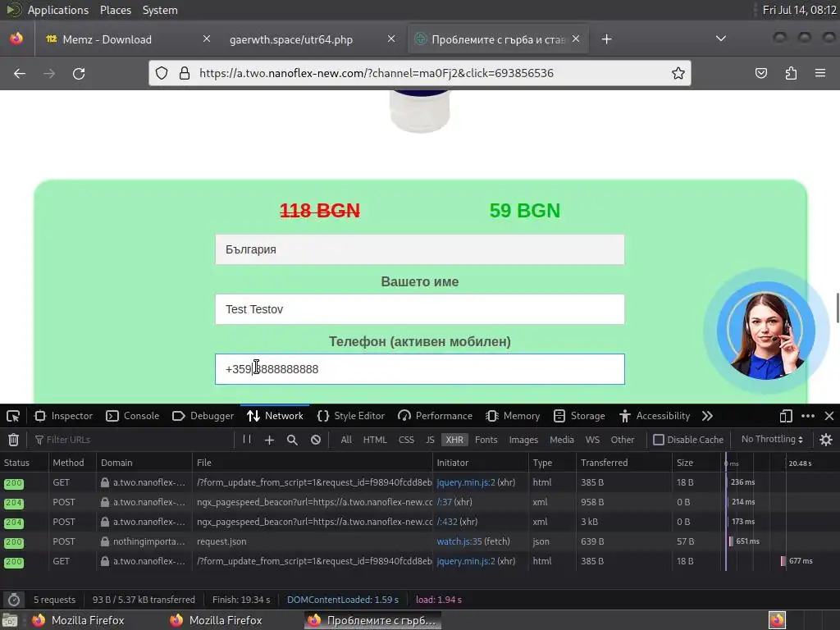Image resolution: width=840 pixels, height=630 pixels.
Task: Filter requests by Fonts
Action: 486,440
